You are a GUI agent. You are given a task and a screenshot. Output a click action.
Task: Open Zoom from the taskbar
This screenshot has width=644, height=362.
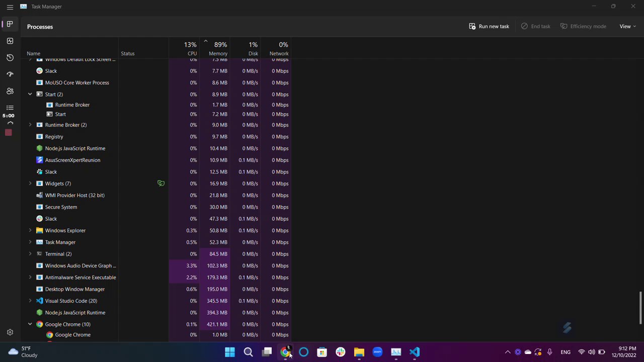(377, 352)
